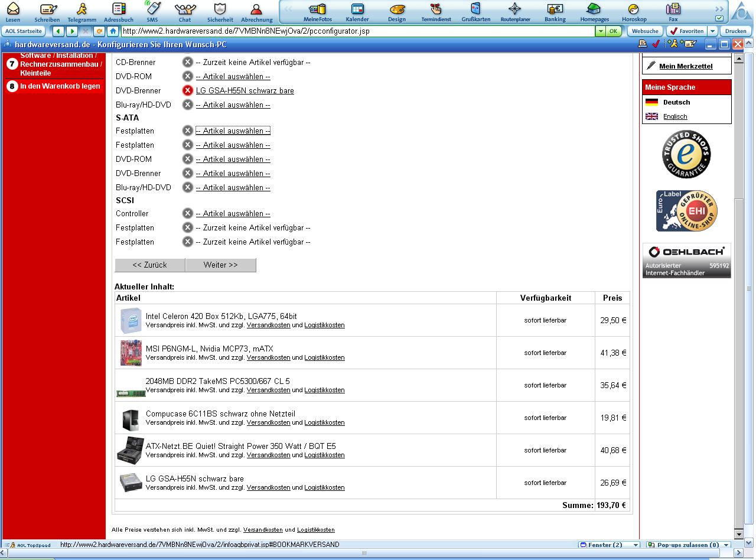The width and height of the screenshot is (756, 560).
Task: Switch language to Englisch
Action: 675,116
